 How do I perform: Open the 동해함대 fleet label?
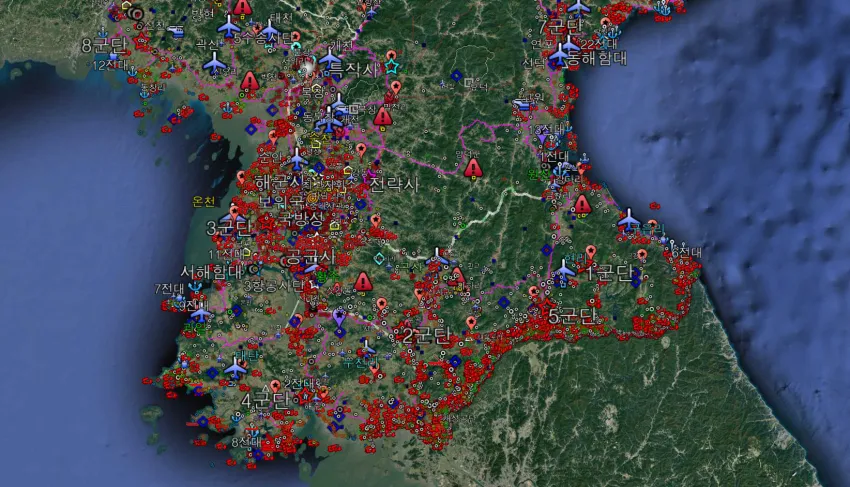pos(598,59)
